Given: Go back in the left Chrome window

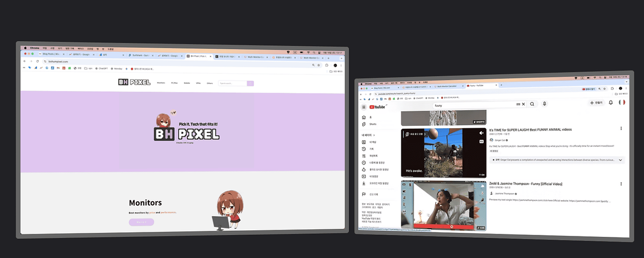Looking at the screenshot, I should click(x=24, y=60).
